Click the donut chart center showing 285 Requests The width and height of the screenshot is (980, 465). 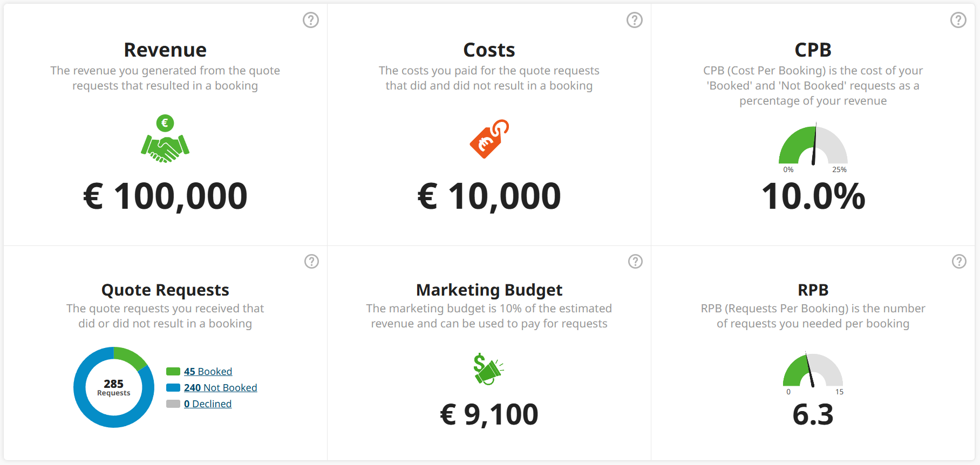113,387
